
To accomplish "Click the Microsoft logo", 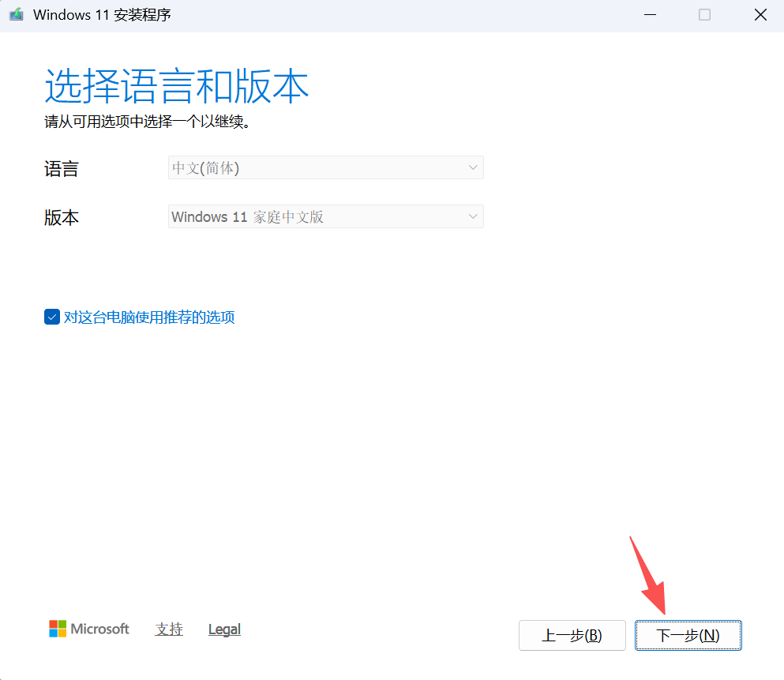I will pyautogui.click(x=89, y=629).
